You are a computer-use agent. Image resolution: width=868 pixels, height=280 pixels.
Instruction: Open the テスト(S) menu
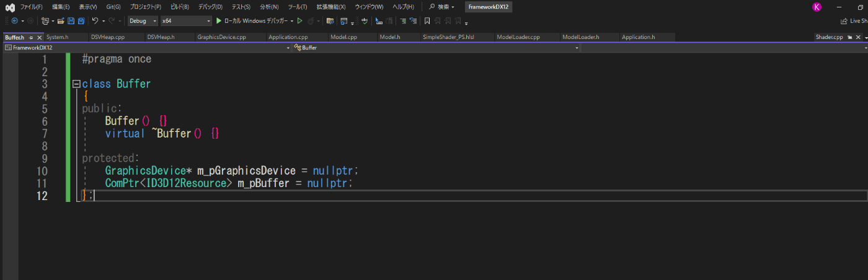tap(241, 7)
